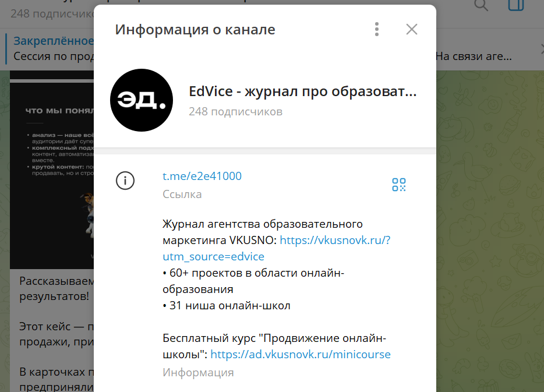544x392 pixels.
Task: Click the "Рассказываем" post text in the chat
Action: point(56,281)
